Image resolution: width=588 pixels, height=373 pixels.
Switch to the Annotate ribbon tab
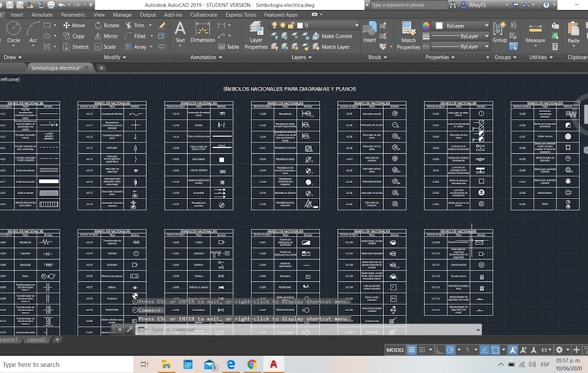tap(41, 14)
